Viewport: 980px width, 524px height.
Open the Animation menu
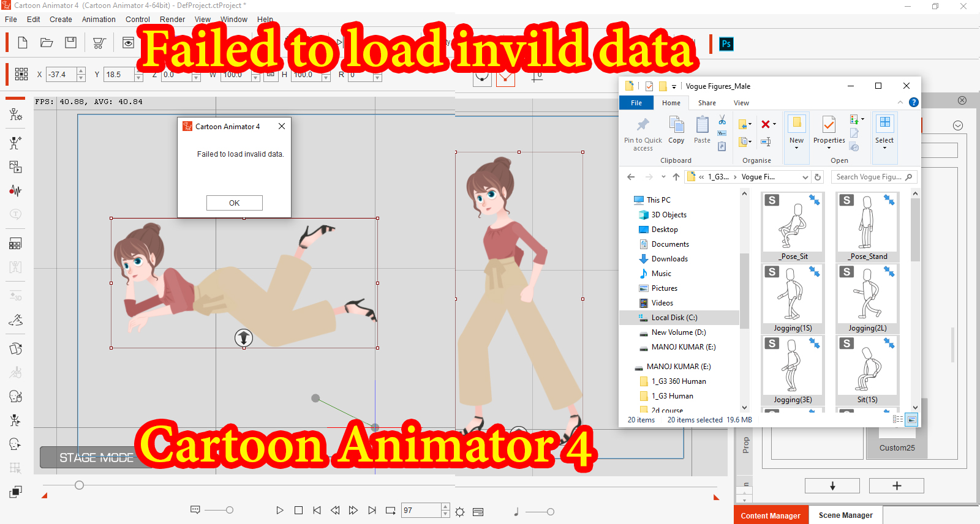pyautogui.click(x=99, y=20)
